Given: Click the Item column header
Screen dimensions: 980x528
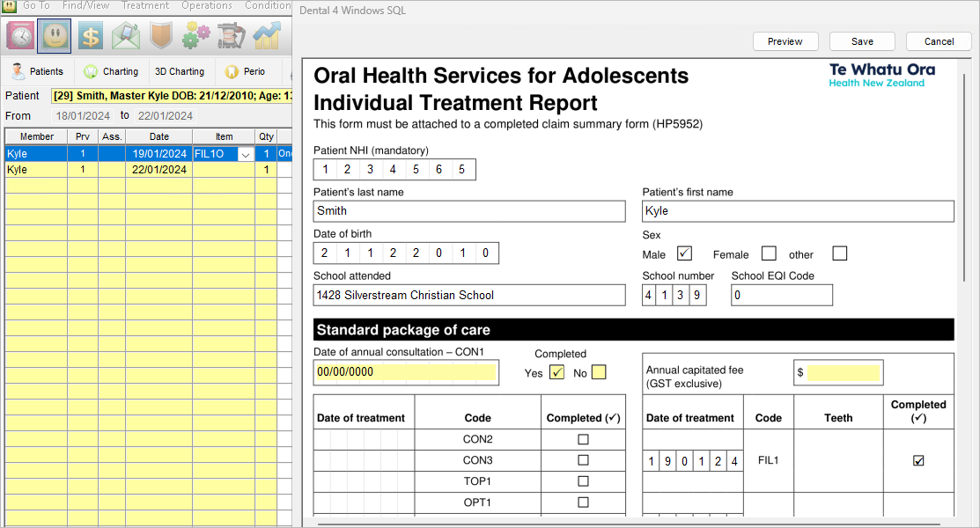Looking at the screenshot, I should click(224, 136).
